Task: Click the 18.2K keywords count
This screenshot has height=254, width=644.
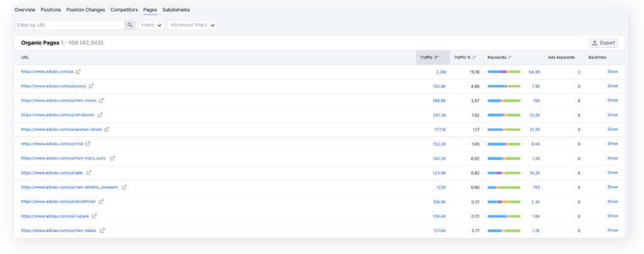Action: coord(535,173)
